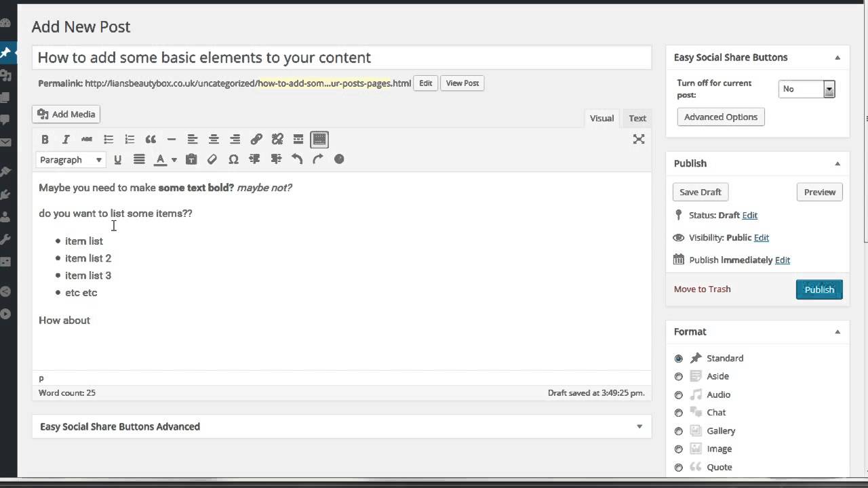Toggle the toolbar kitchen sink button

point(319,140)
